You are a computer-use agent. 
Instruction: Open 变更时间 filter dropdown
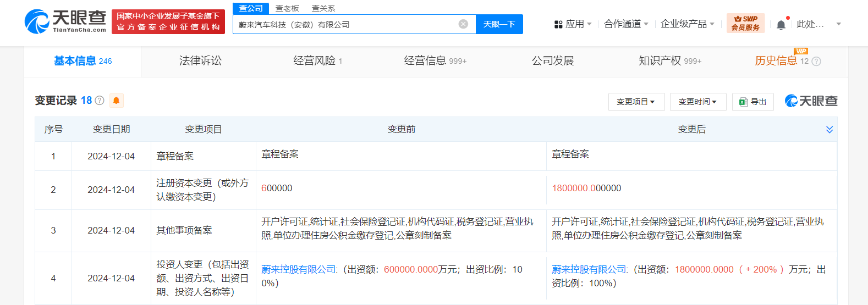698,102
